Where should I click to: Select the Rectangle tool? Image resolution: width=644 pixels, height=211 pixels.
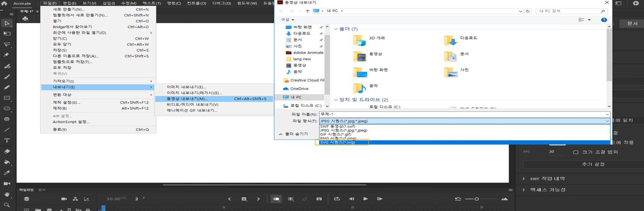click(7, 98)
